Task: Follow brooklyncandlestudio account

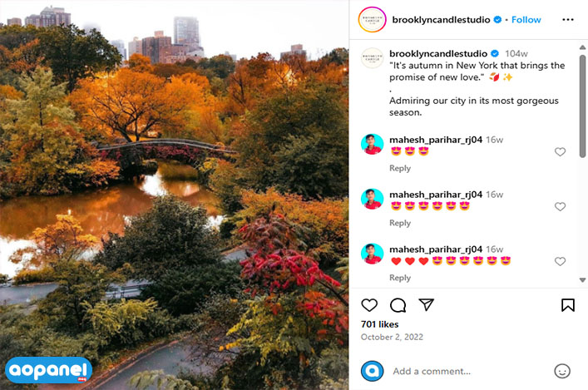Action: 526,19
